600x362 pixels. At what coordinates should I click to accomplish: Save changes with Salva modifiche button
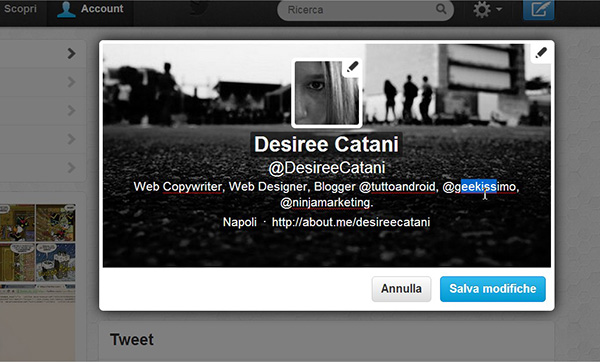pyautogui.click(x=492, y=289)
